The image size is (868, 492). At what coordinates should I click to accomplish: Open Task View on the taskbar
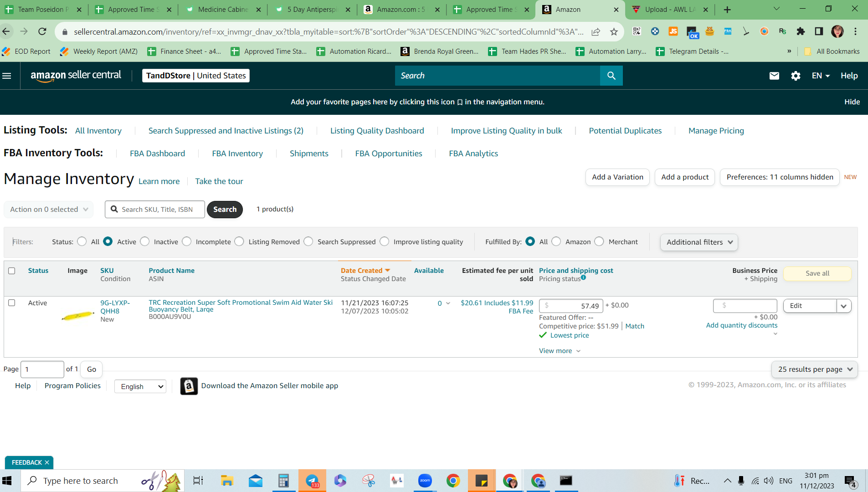[198, 481]
